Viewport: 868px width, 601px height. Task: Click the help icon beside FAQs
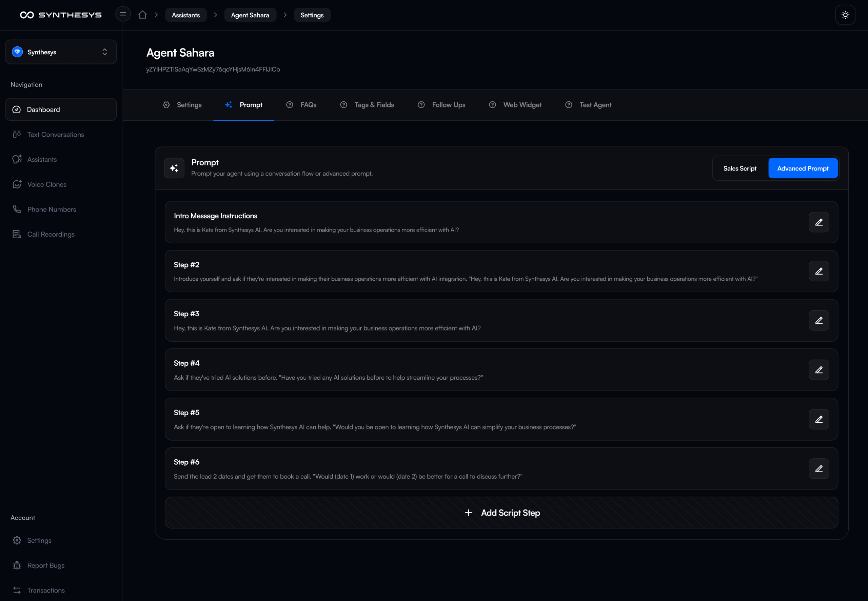[290, 105]
